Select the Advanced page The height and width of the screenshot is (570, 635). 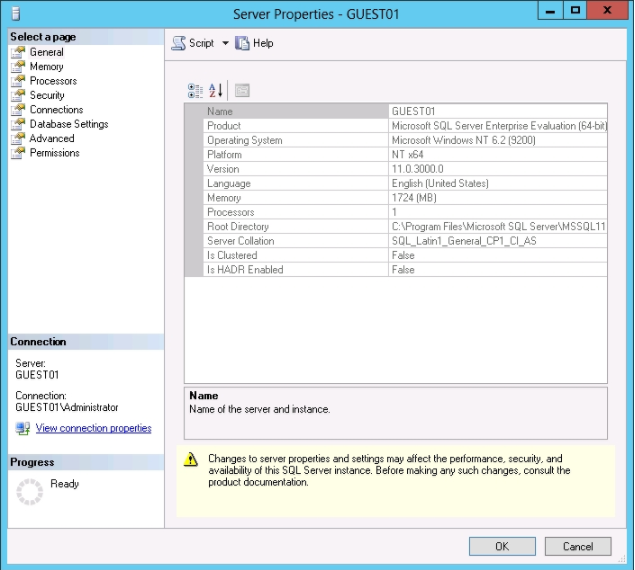point(52,139)
